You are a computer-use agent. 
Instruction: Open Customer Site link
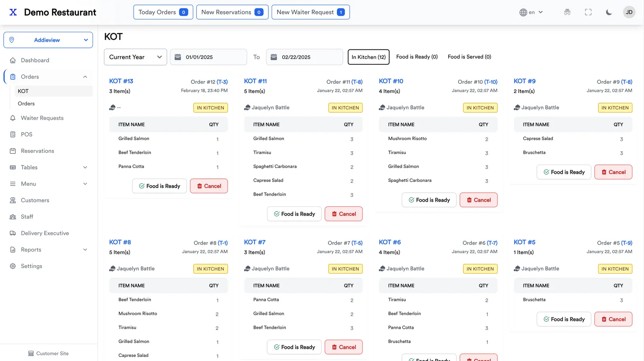tap(48, 353)
